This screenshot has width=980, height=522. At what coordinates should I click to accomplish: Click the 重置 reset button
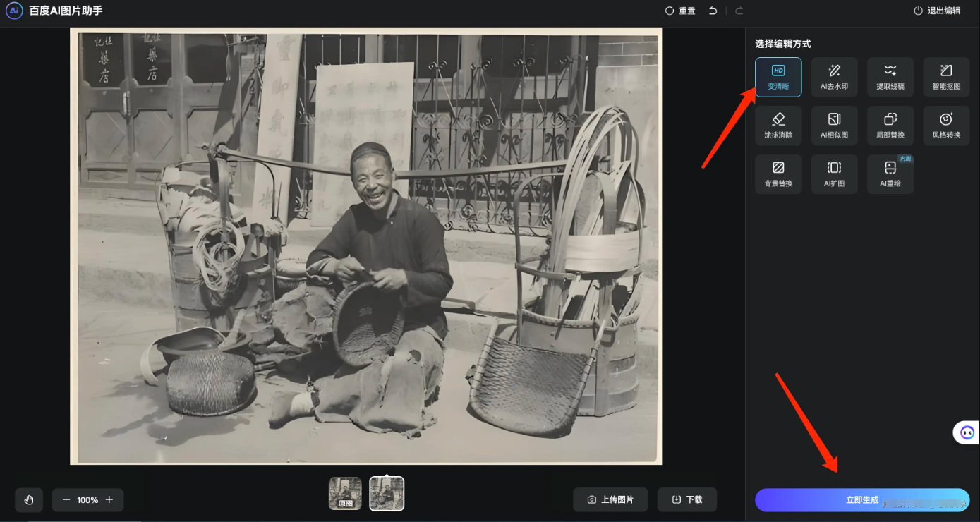click(x=680, y=11)
